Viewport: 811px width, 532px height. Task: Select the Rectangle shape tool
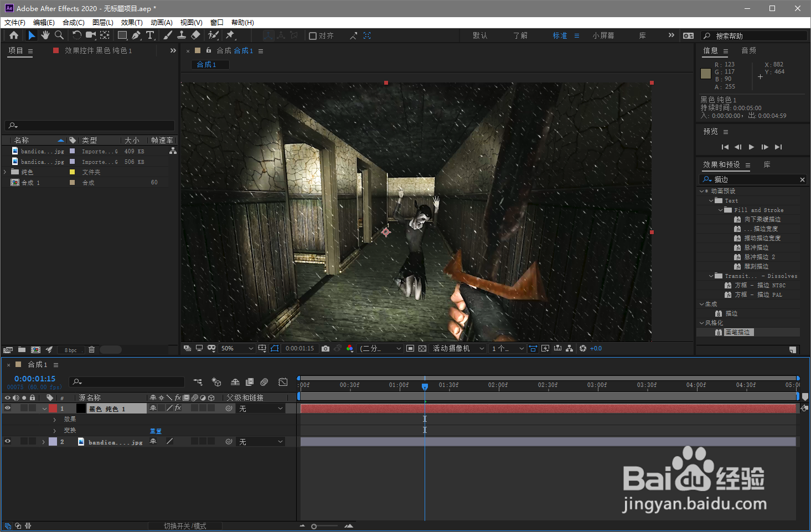pos(122,35)
